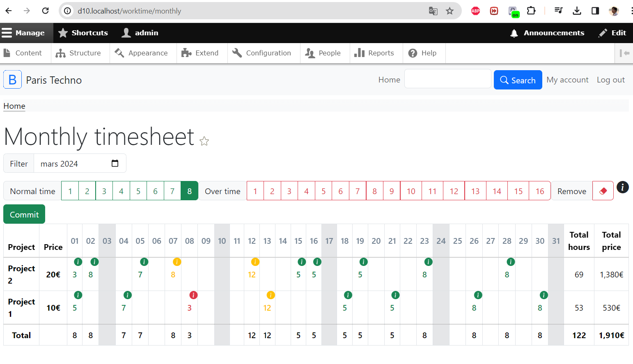Bookmark this page with the star icon

(x=450, y=11)
